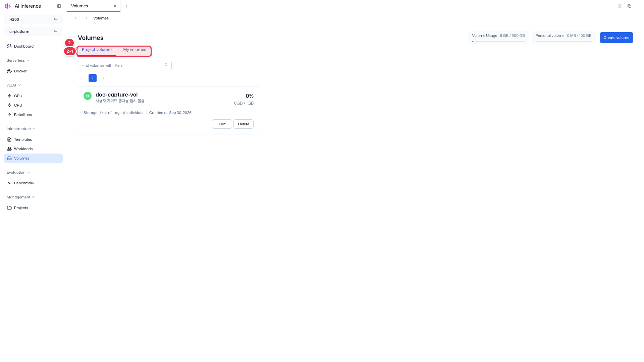Image resolution: width=644 pixels, height=362 pixels.
Task: Open the CPU lightning icon
Action: 9,105
